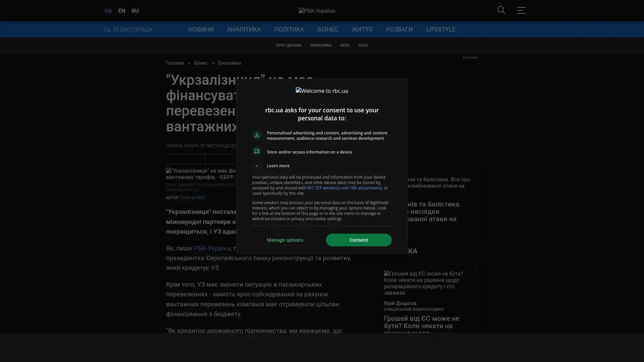Switch language to RU

(x=135, y=11)
